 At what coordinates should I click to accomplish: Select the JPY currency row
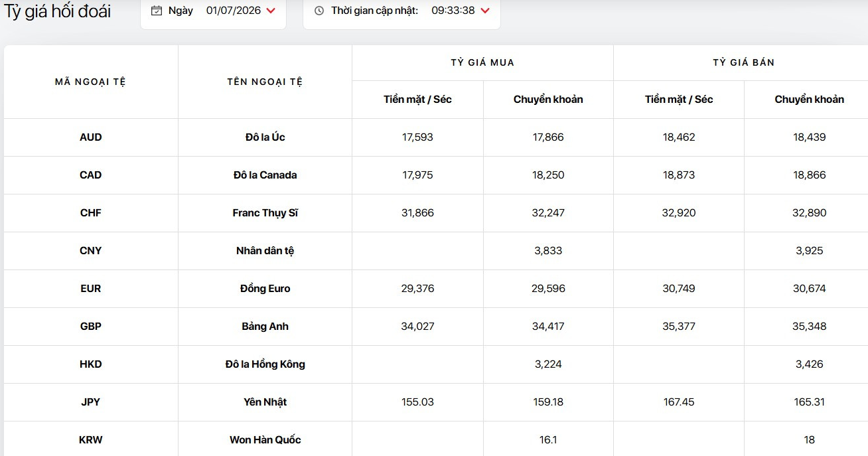coord(436,402)
